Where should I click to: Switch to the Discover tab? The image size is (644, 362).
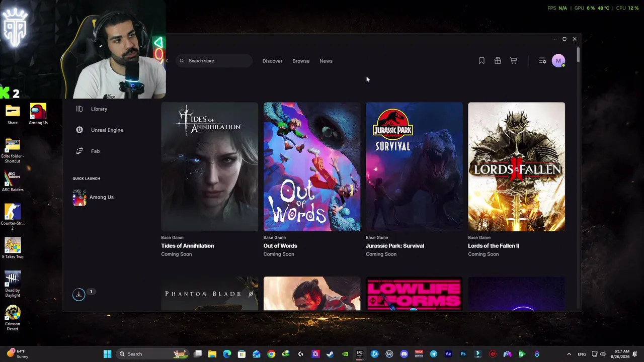point(272,61)
